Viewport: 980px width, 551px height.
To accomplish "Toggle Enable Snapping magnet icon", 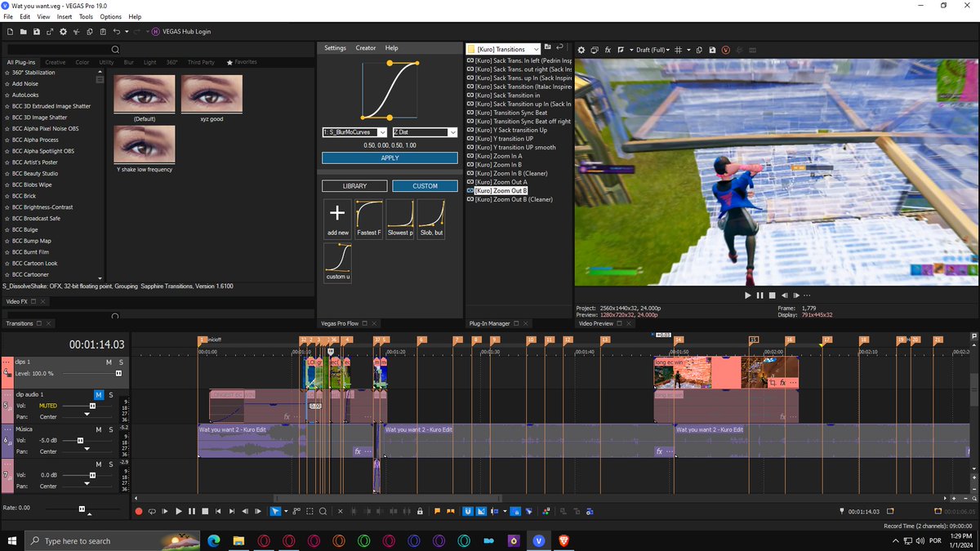I will tap(468, 511).
